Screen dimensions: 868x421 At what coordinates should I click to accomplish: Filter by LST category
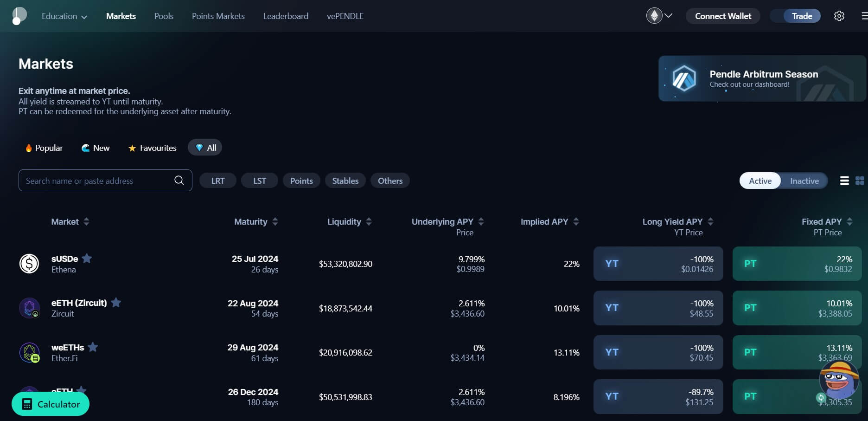tap(260, 181)
